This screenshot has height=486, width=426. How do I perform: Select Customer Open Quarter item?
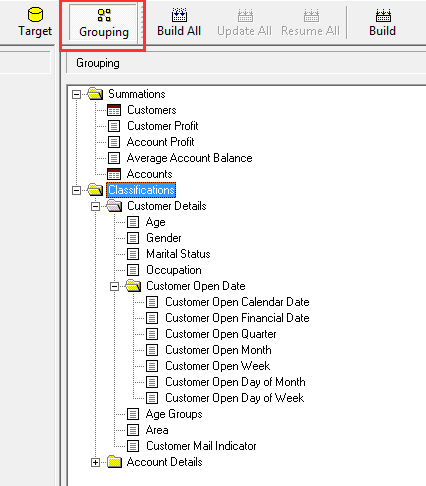(221, 334)
